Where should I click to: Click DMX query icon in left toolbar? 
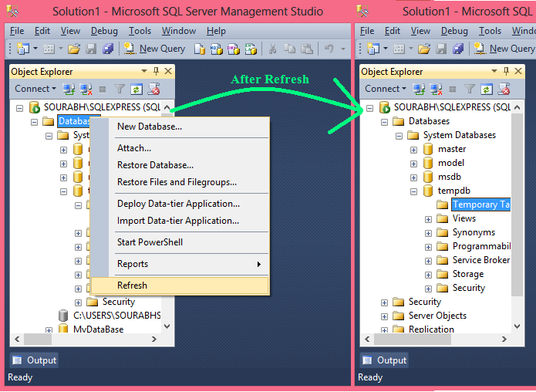[233, 49]
